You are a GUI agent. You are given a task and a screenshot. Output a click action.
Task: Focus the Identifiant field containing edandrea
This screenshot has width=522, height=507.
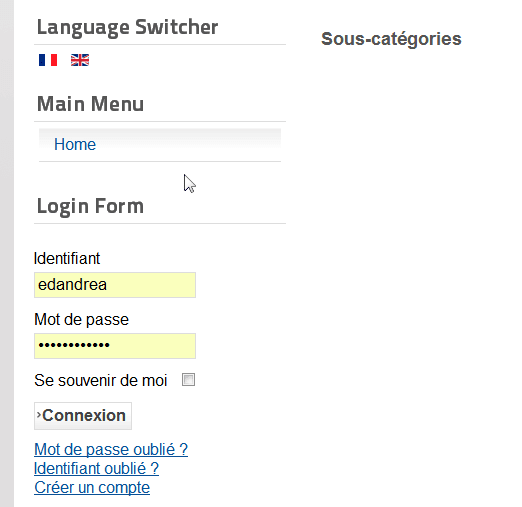(x=115, y=285)
